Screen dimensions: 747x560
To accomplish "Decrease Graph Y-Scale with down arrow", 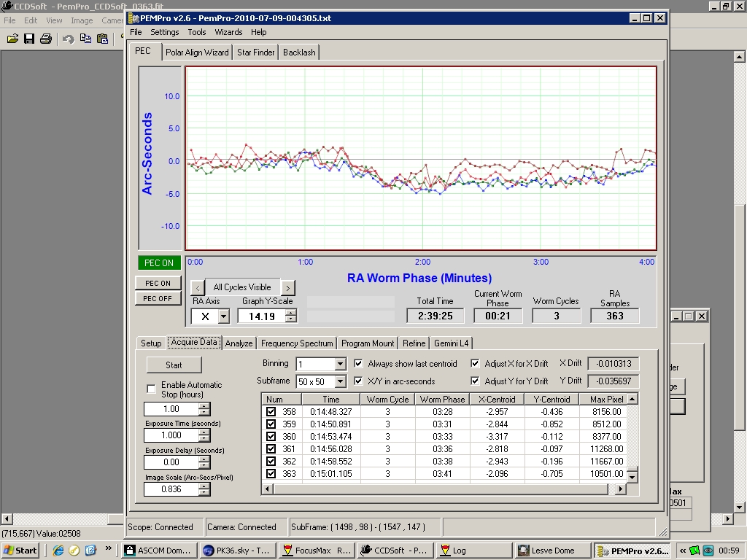I will (x=291, y=319).
